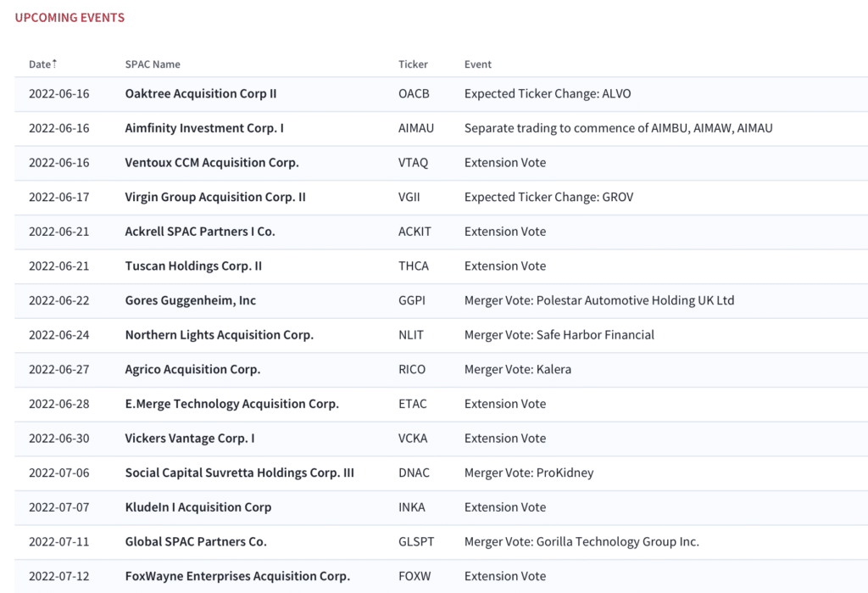The height and width of the screenshot is (593, 868).
Task: Click date 2022-07-06 for Social Capital Suvretta
Action: point(58,473)
